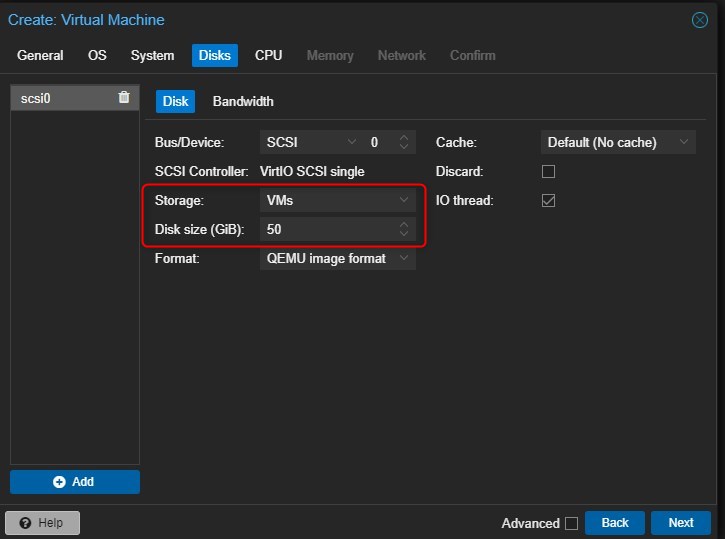Delete scsi0 disk with trash icon

(124, 97)
